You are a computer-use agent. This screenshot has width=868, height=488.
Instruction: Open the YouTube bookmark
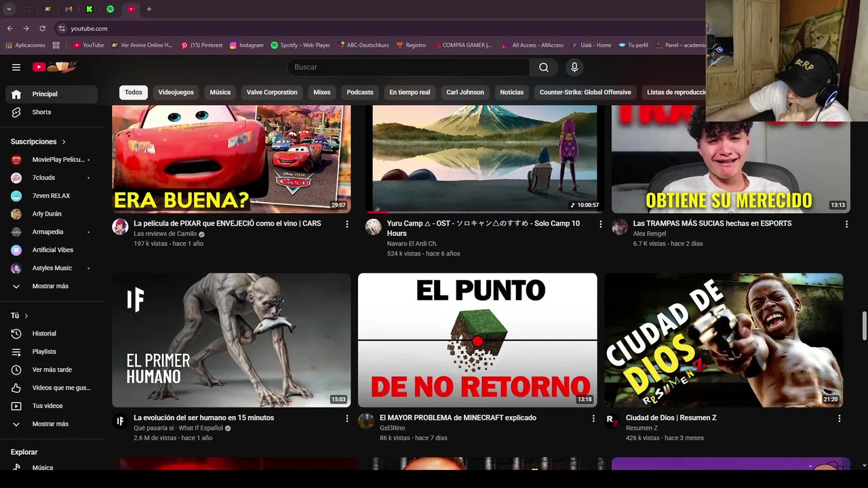tap(88, 45)
